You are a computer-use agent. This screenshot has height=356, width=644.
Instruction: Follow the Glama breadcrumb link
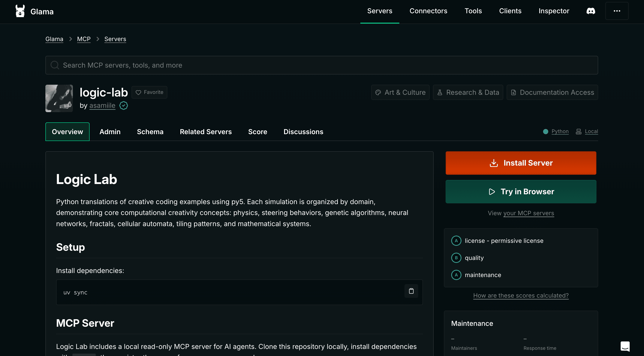click(54, 39)
